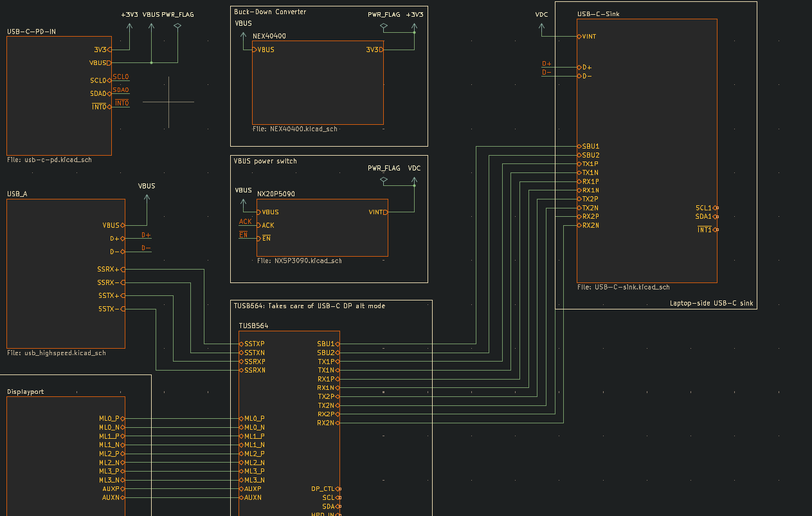This screenshot has width=812, height=516.
Task: Click the VINT pin on NX20P5090 sheet
Action: click(x=378, y=212)
